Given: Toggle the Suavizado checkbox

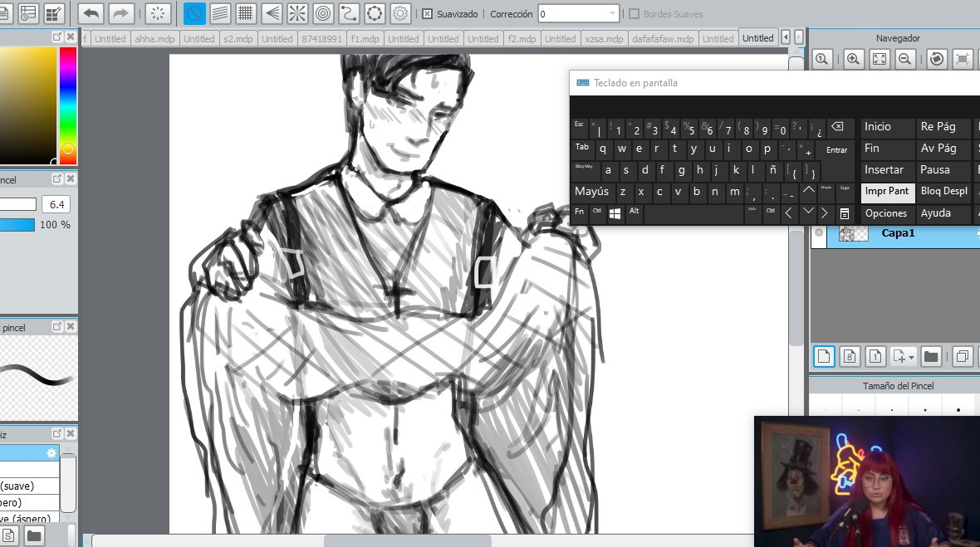Looking at the screenshot, I should [427, 14].
